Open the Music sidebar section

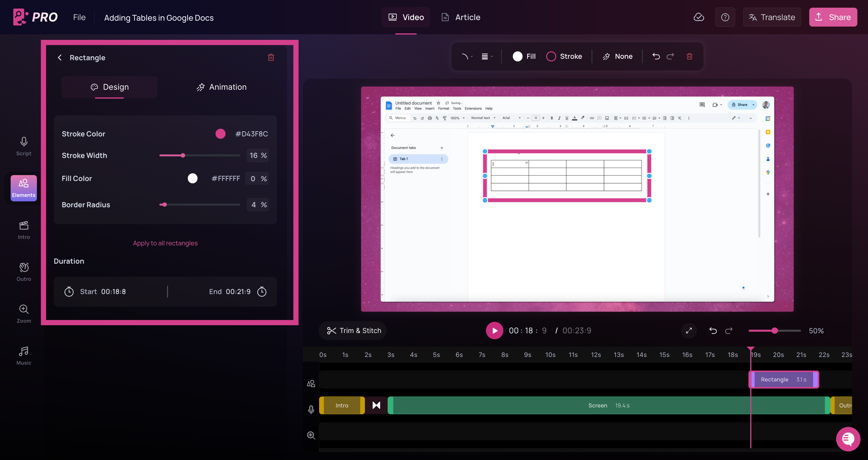pos(24,355)
